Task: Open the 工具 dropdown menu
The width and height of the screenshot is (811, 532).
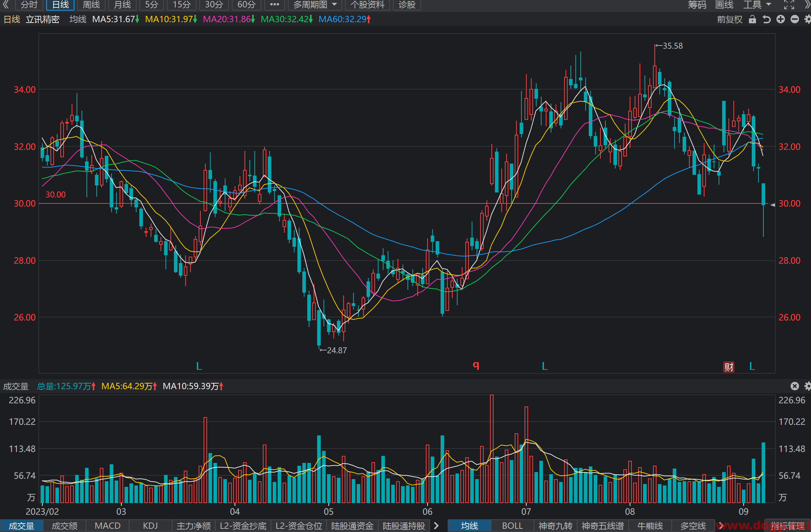Action: coord(757,5)
